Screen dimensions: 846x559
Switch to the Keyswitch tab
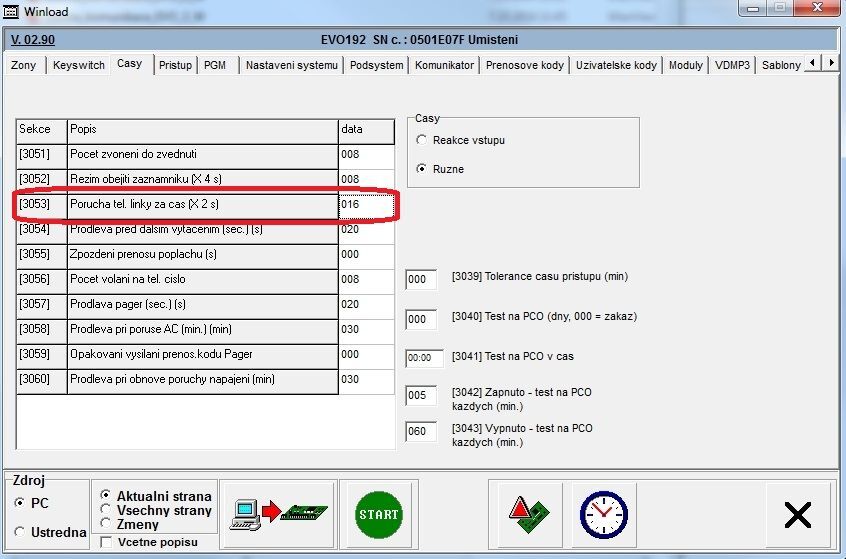point(78,65)
